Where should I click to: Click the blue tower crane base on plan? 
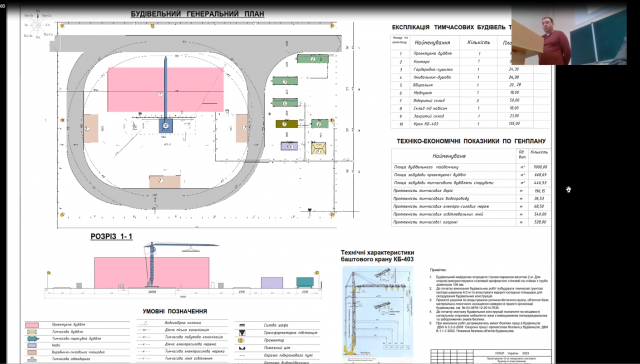[x=166, y=126]
